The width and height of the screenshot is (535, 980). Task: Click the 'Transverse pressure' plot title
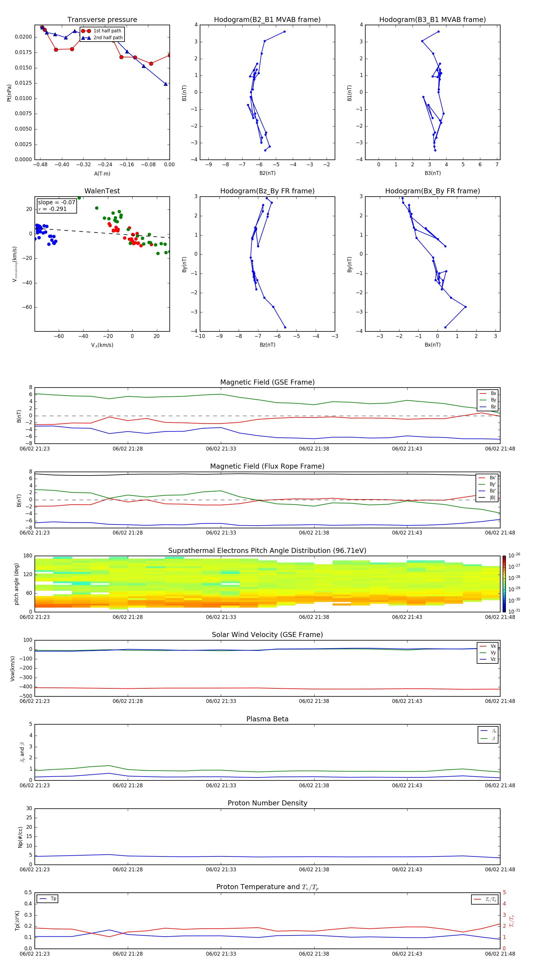(x=102, y=20)
